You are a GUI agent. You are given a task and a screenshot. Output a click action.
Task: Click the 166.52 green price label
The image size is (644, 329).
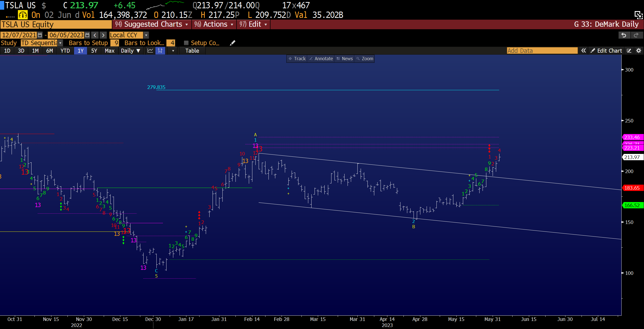click(x=632, y=205)
